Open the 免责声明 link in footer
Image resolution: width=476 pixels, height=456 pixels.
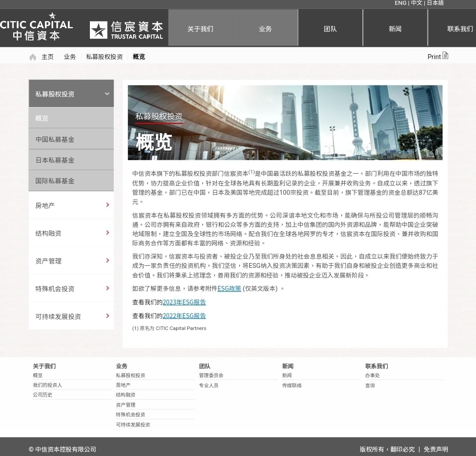[436, 449]
